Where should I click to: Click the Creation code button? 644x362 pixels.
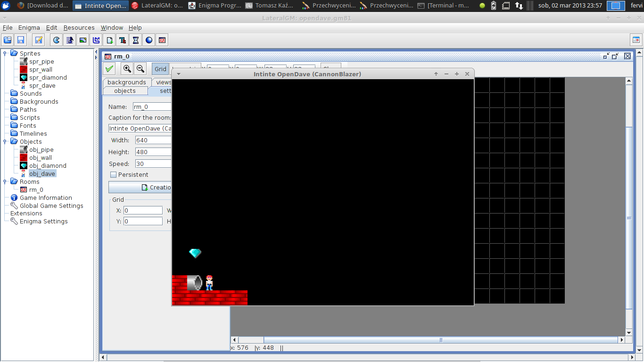tap(141, 187)
